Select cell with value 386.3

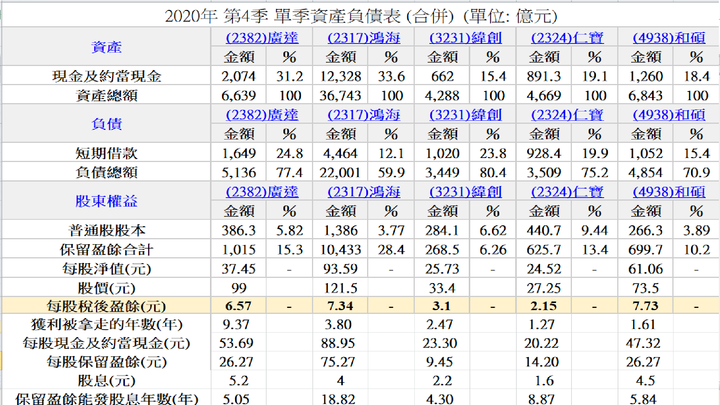coord(238,231)
